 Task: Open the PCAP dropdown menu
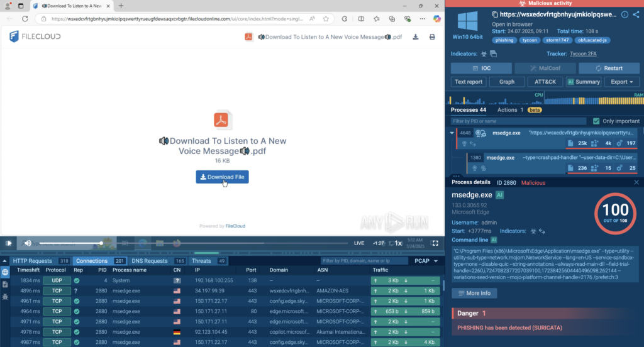(x=425, y=260)
